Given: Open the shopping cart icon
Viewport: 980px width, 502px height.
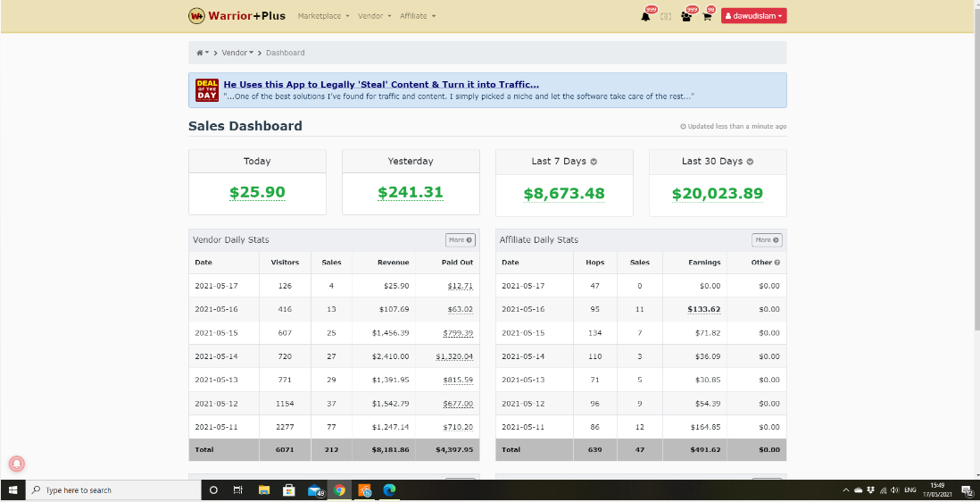Looking at the screenshot, I should 707,16.
